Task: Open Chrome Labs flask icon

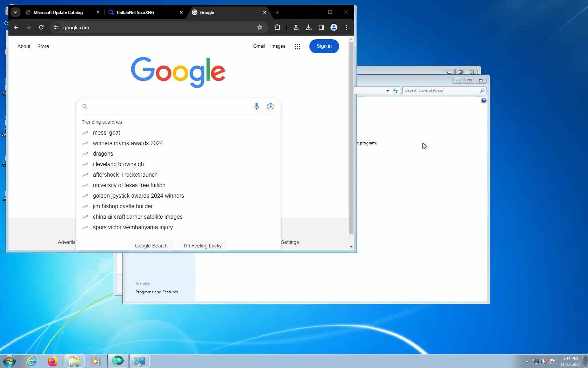Action: coord(296,27)
